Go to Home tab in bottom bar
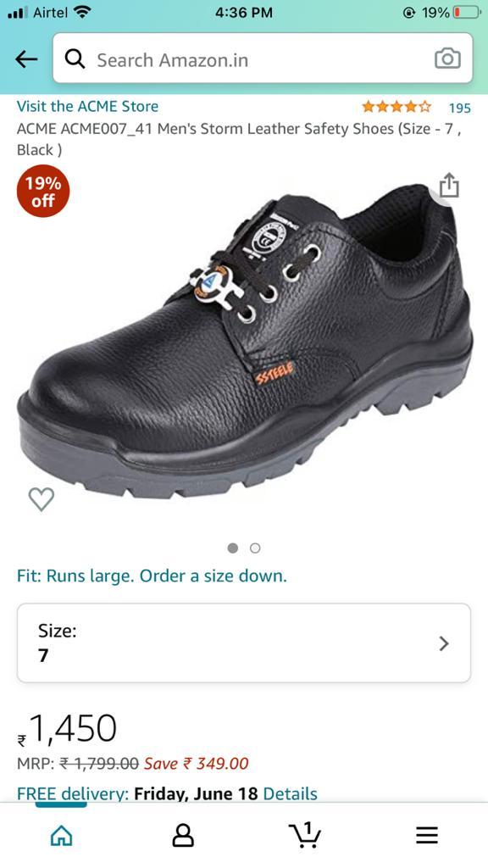Viewport: 488px width, 868px height. tap(61, 835)
